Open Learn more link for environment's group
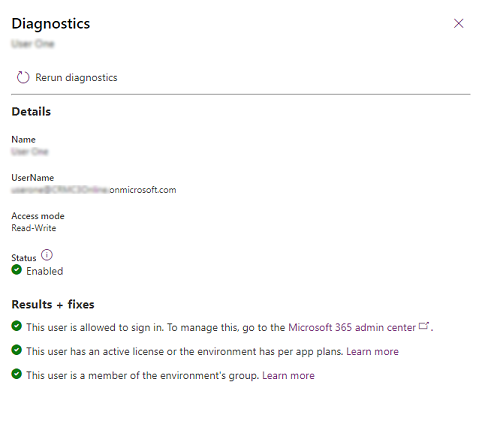Viewport: 482px width, 421px height. tap(288, 375)
